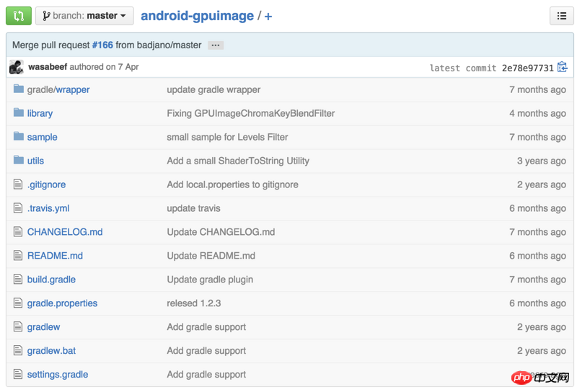Click the README.md file icon
This screenshot has height=392, width=577.
point(19,256)
